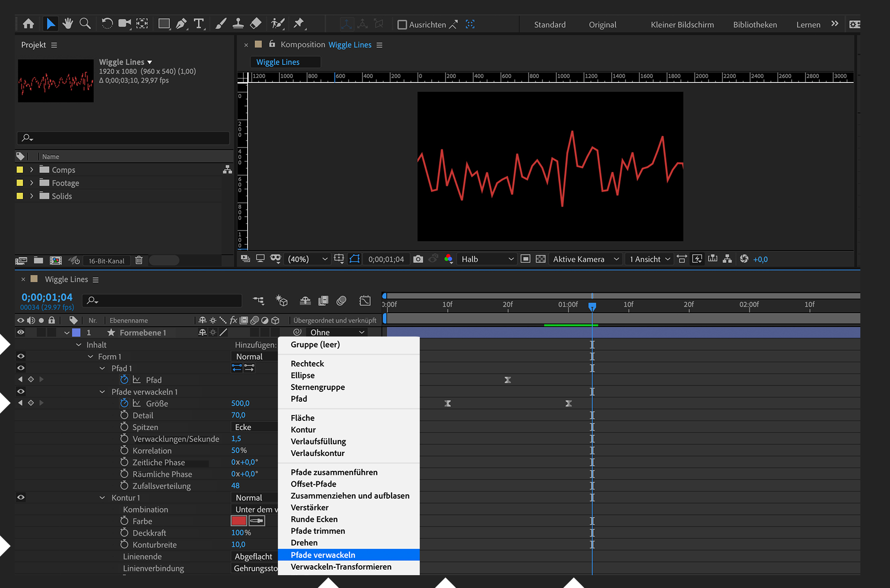Pick the Zoom magnifier tool
This screenshot has height=588, width=890.
click(85, 24)
